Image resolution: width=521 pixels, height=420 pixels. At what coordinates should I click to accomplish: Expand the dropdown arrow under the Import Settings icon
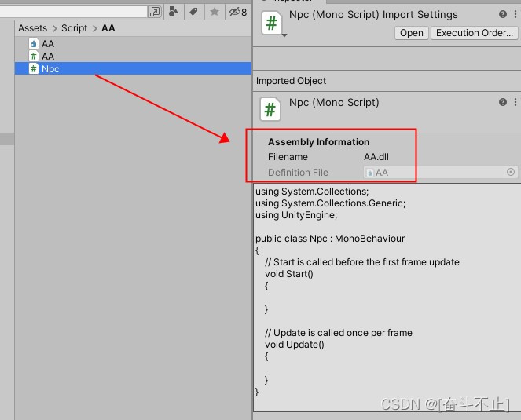pyautogui.click(x=284, y=35)
